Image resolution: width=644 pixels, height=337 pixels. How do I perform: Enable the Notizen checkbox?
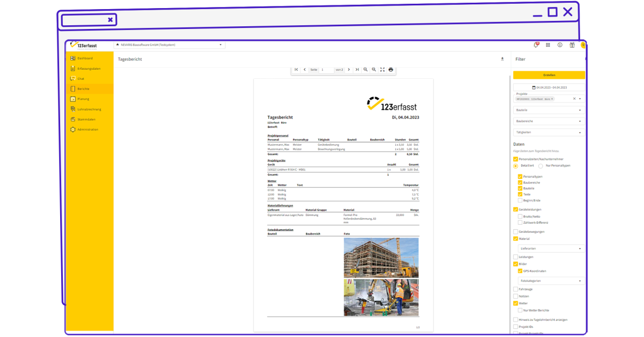[x=516, y=296]
